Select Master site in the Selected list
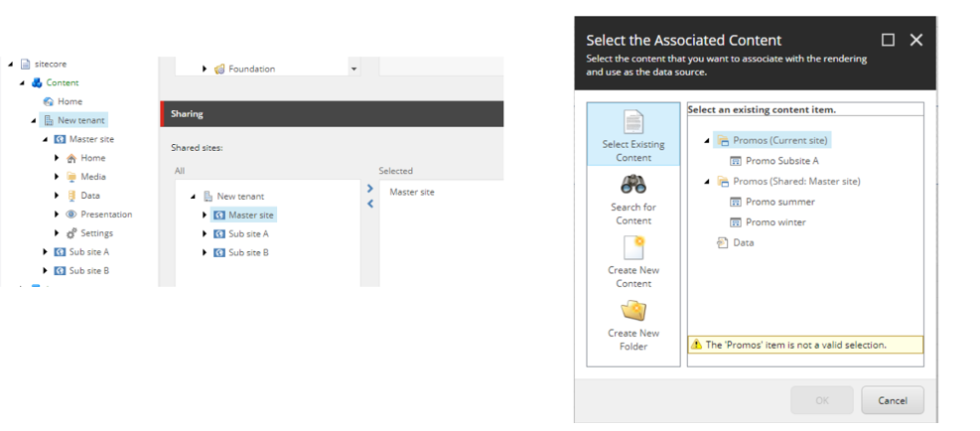This screenshot has height=431, width=980. [412, 192]
